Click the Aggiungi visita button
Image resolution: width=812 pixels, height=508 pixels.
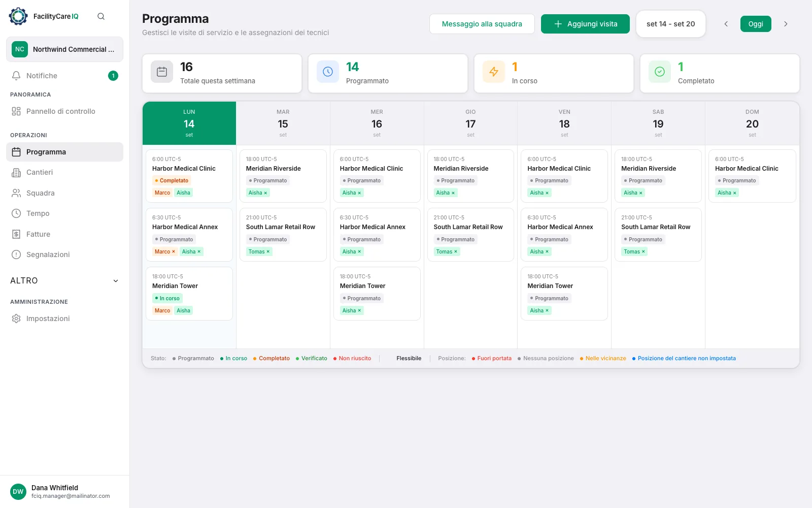(585, 24)
